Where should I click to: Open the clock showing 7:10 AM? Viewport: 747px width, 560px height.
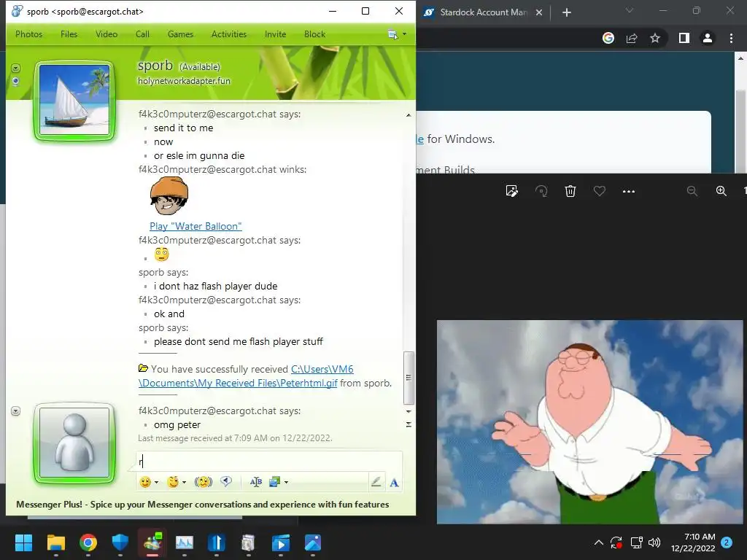coord(693,542)
